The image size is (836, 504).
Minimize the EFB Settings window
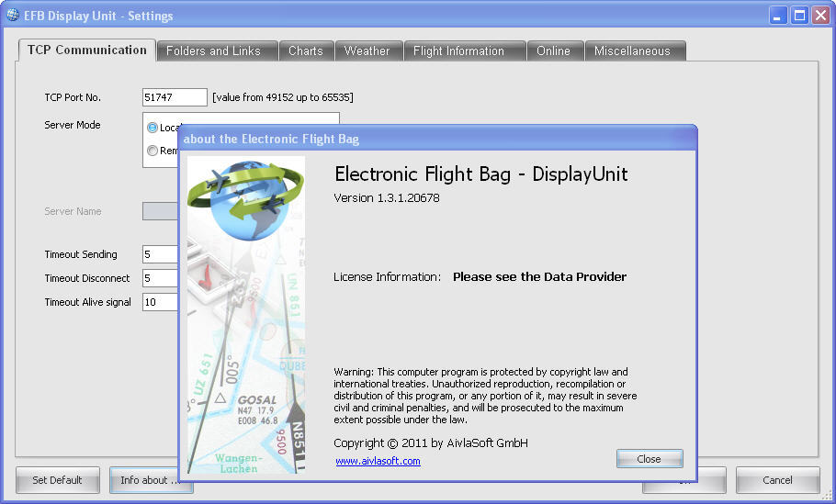(778, 16)
